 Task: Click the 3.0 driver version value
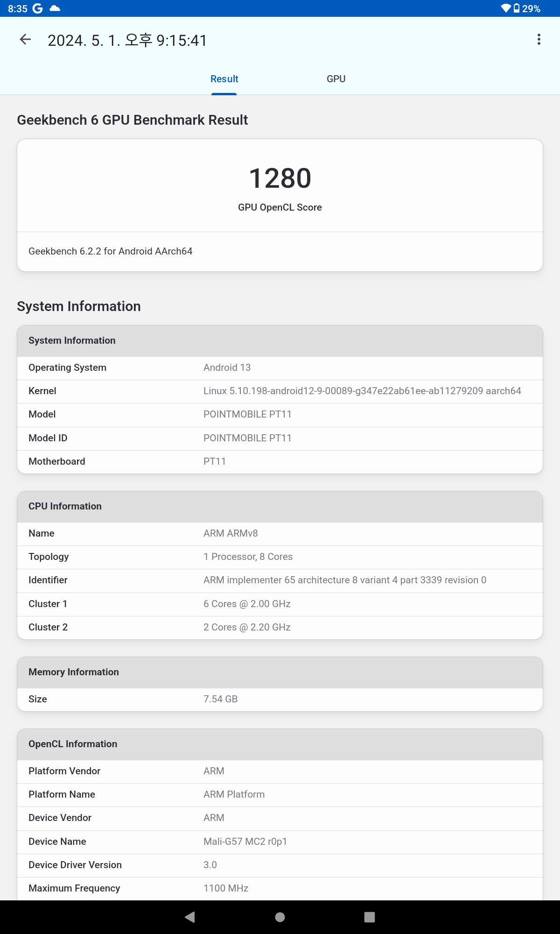coord(210,865)
